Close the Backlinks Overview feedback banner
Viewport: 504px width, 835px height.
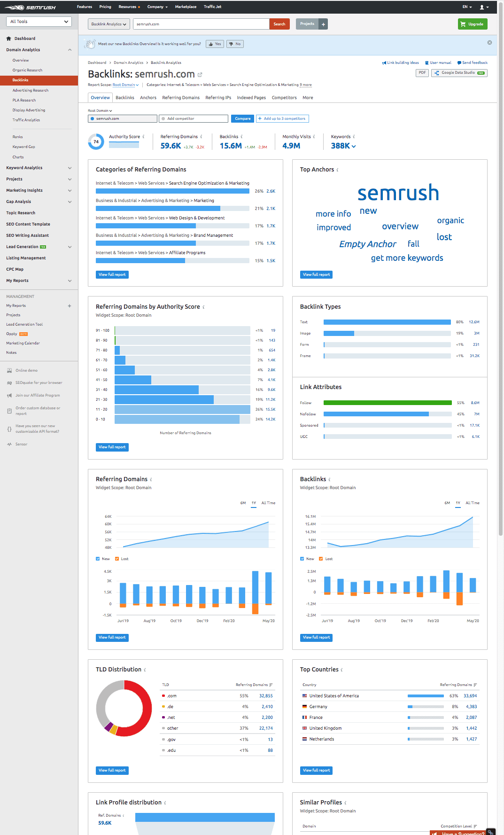[x=489, y=42]
